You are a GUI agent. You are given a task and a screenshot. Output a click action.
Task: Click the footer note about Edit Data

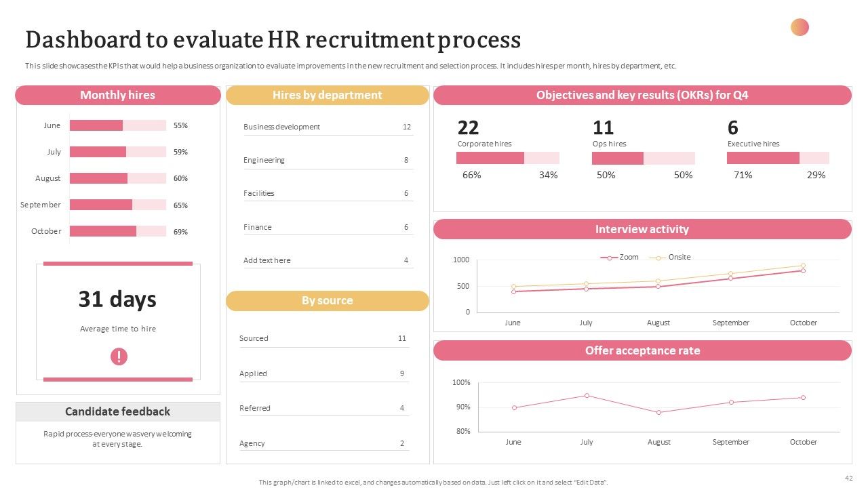click(x=434, y=482)
